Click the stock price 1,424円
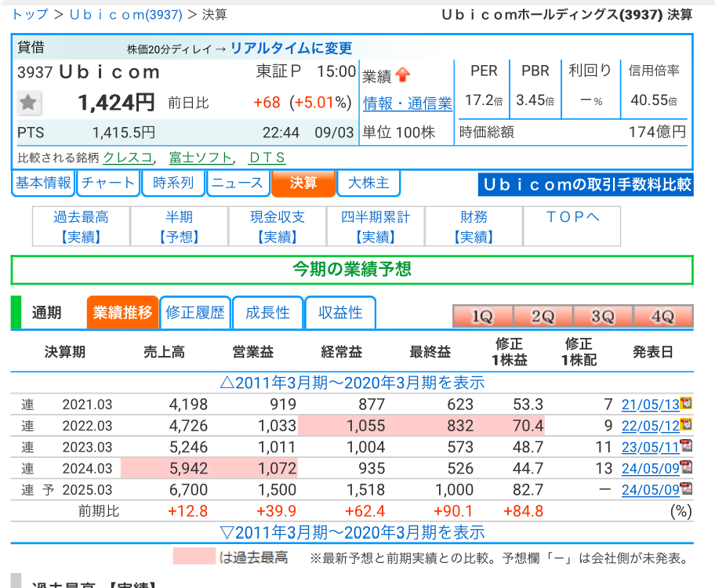 pos(116,103)
